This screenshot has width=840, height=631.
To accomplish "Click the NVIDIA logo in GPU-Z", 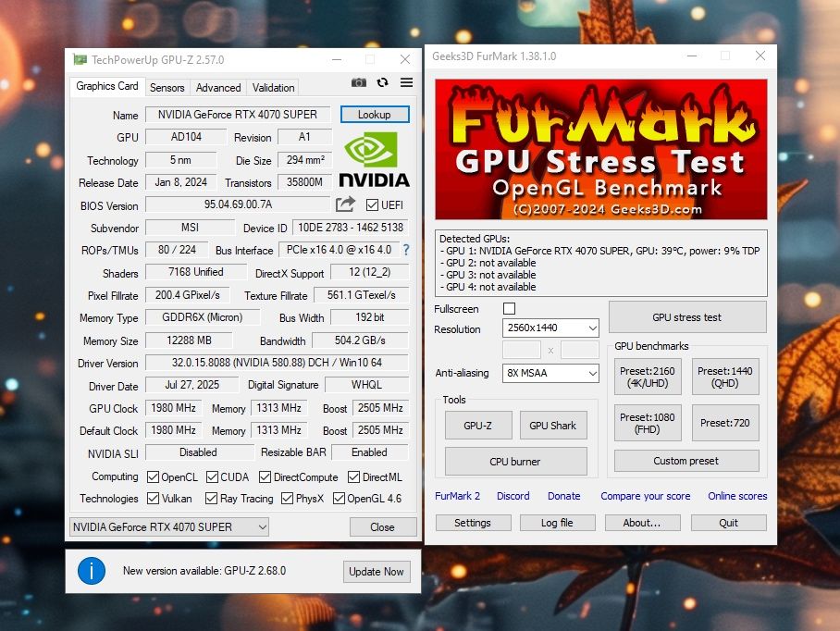I will click(374, 160).
